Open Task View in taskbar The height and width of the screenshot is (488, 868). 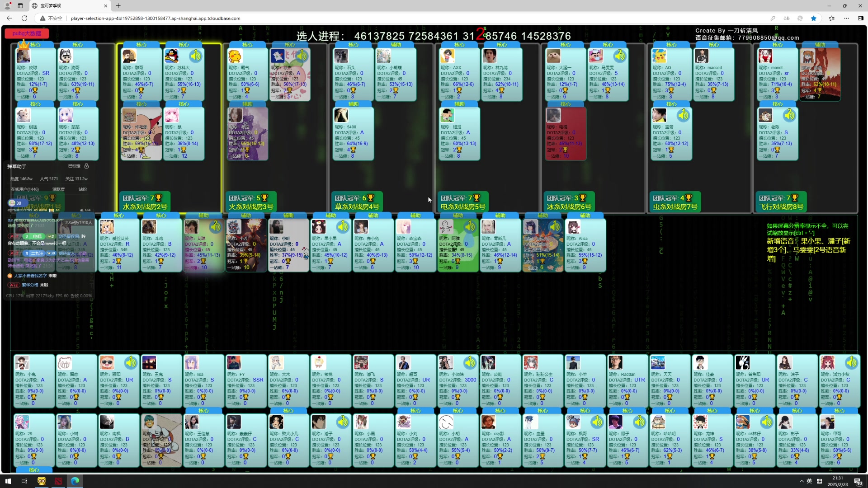click(24, 481)
